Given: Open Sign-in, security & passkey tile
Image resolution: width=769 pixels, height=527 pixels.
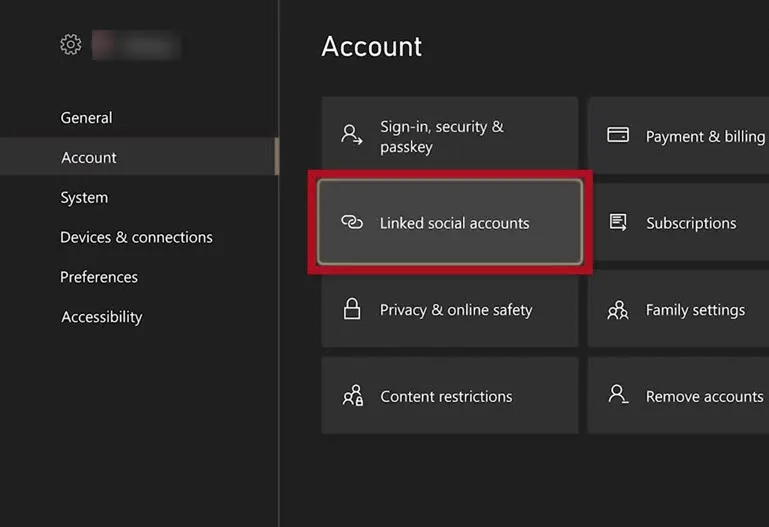Looking at the screenshot, I should pyautogui.click(x=450, y=134).
